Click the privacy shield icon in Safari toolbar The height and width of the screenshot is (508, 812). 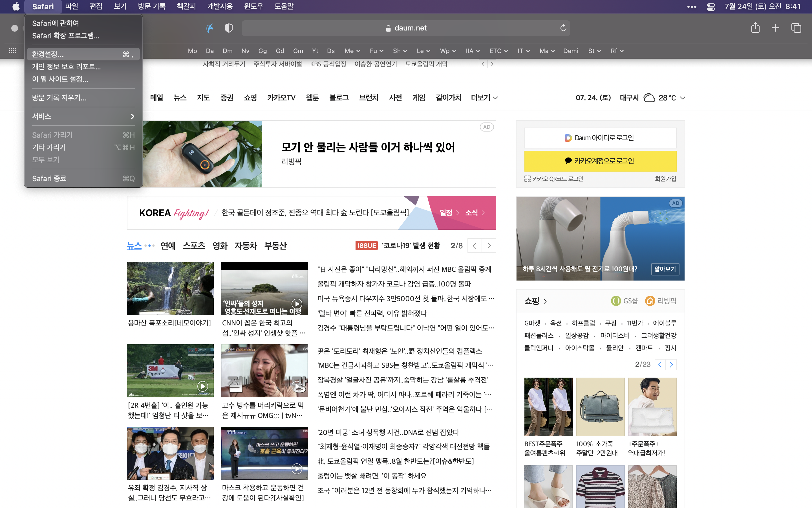coord(228,28)
